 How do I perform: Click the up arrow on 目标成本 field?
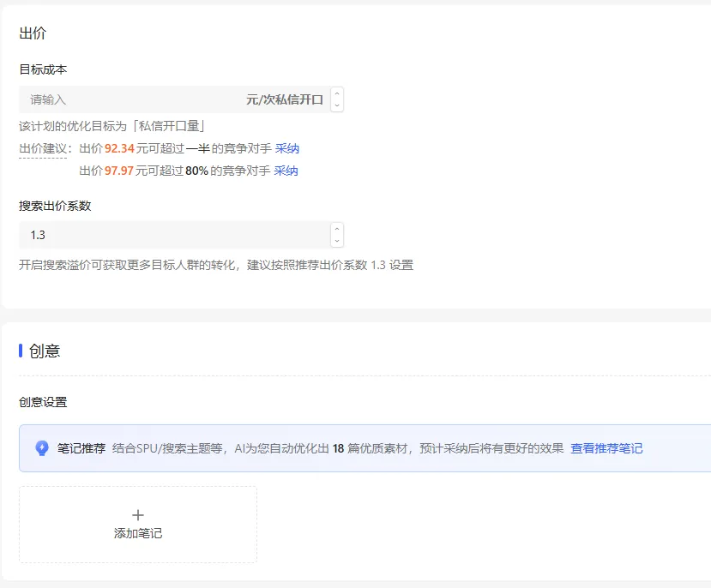pyautogui.click(x=336, y=93)
